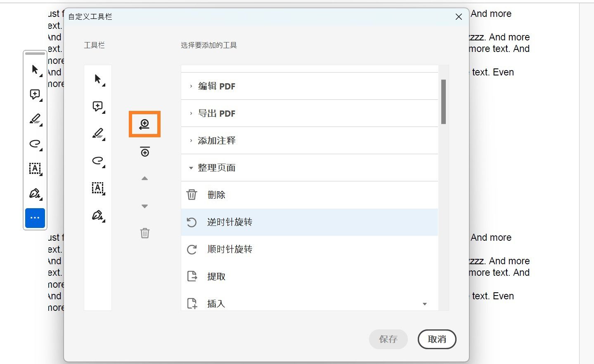Collapse the 整理页面 section
The height and width of the screenshot is (364, 594).
tap(216, 168)
